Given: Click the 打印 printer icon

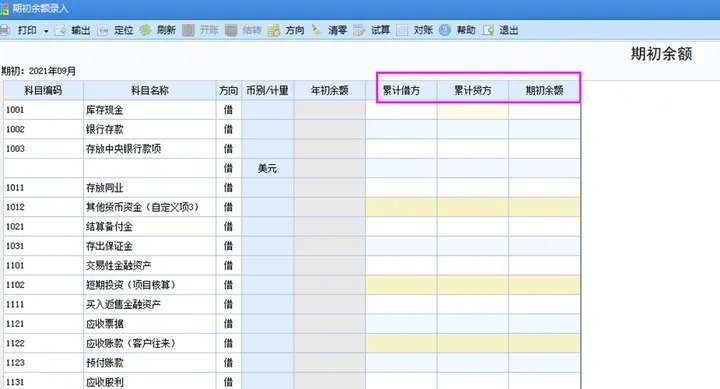Looking at the screenshot, I should pyautogui.click(x=5, y=30).
